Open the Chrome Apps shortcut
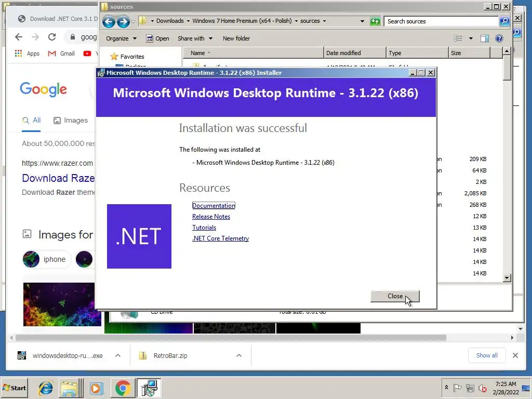Screen dimensions: 532x399 (x=27, y=54)
